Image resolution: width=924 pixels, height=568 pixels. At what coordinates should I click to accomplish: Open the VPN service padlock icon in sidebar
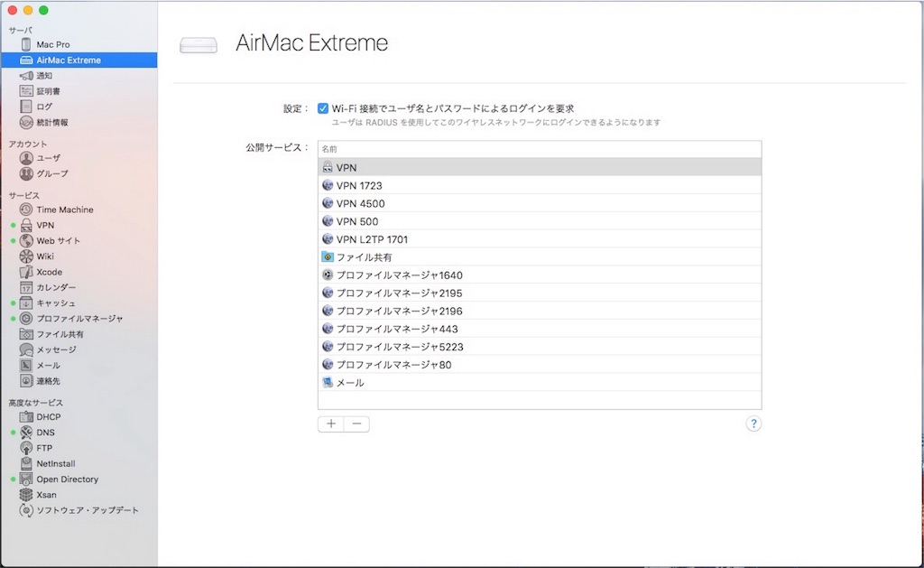(x=26, y=226)
